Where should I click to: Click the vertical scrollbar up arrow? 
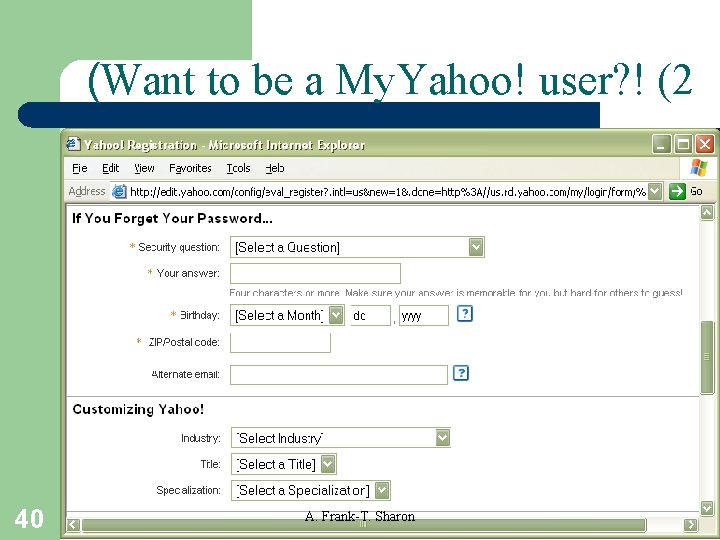coord(707,213)
